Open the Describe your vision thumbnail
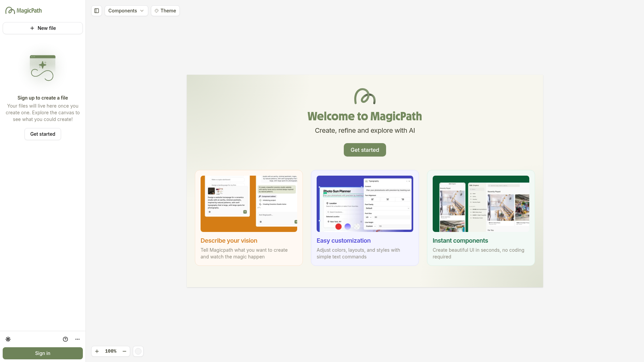Screen dimensions: 644x362 (249, 204)
